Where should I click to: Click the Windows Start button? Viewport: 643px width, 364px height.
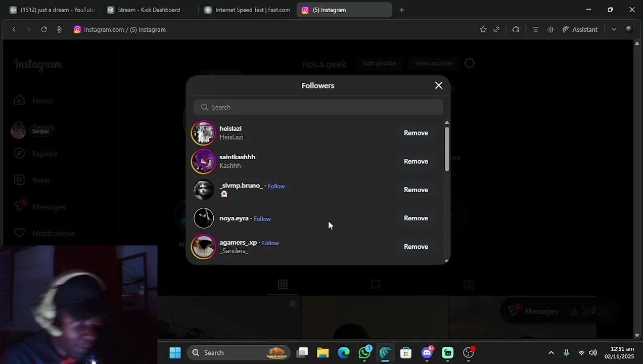[x=175, y=352]
